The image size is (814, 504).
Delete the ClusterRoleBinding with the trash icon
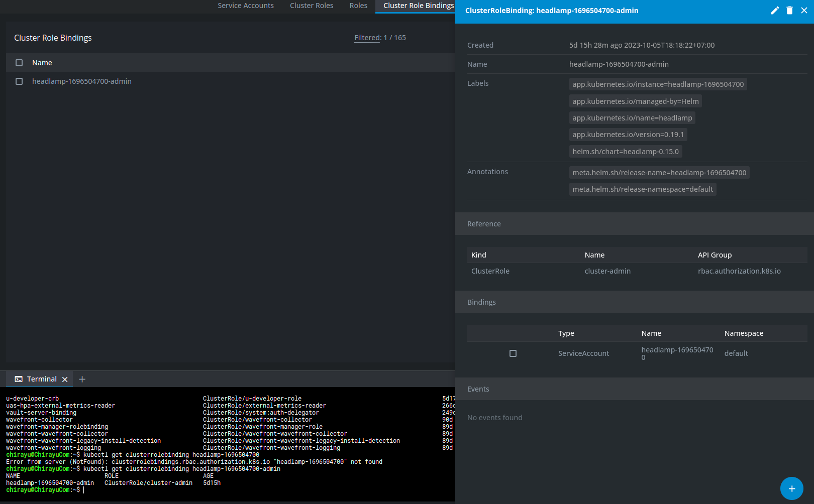click(789, 10)
